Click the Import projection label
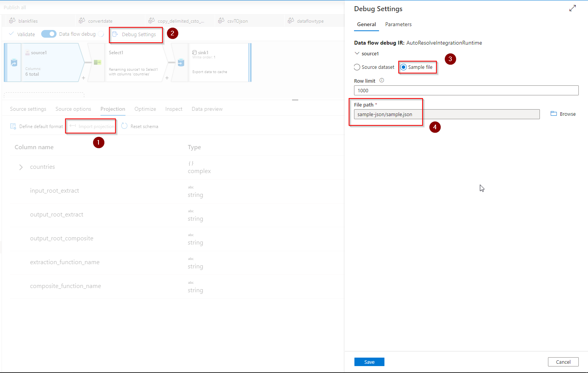Image resolution: width=588 pixels, height=373 pixels. [x=96, y=126]
